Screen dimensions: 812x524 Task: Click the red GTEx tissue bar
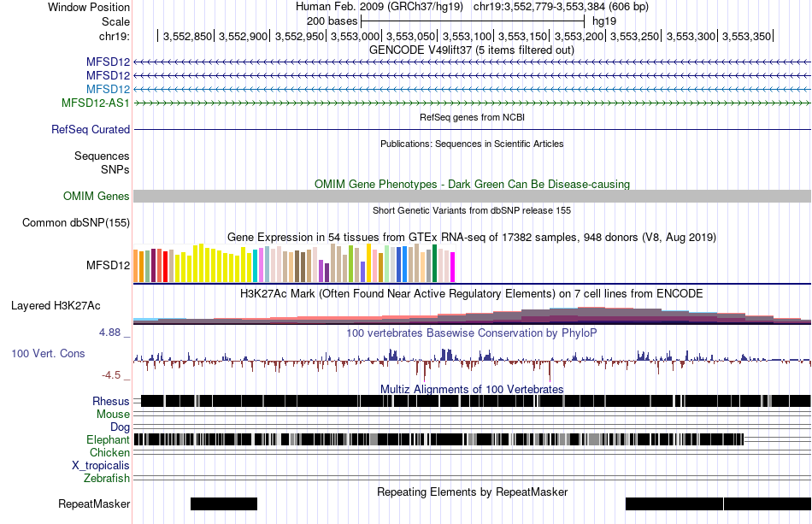(x=165, y=266)
